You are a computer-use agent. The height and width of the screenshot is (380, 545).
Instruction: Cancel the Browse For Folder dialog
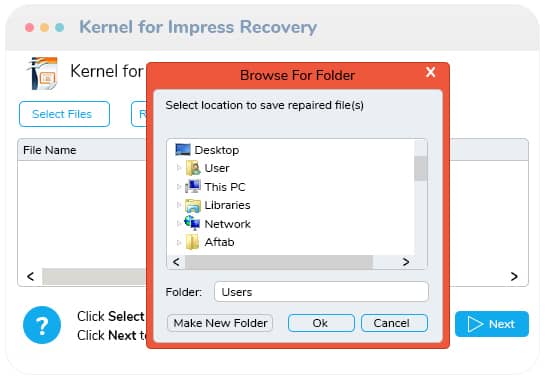[394, 323]
